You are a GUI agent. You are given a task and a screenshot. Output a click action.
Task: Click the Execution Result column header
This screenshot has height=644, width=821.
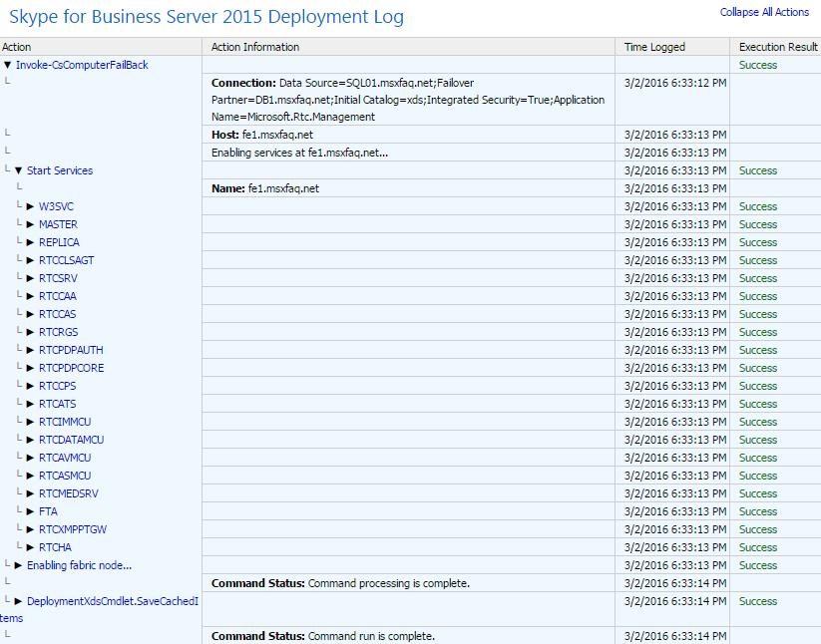point(778,47)
